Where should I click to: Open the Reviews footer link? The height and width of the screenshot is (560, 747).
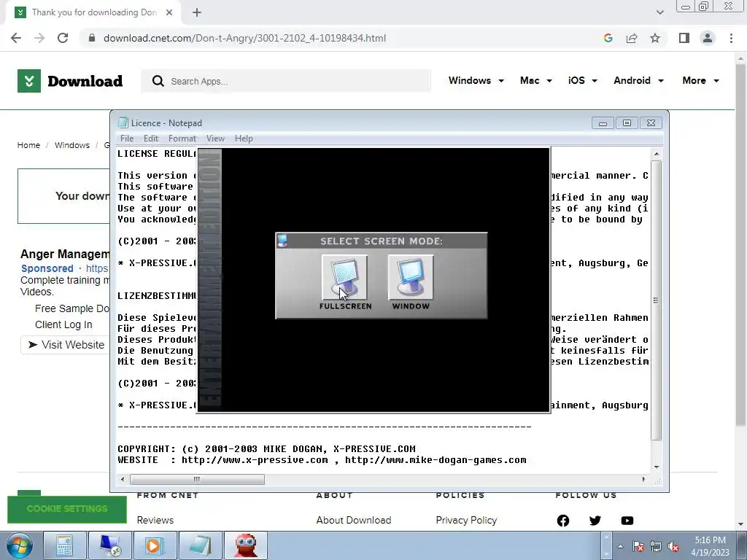click(x=155, y=521)
